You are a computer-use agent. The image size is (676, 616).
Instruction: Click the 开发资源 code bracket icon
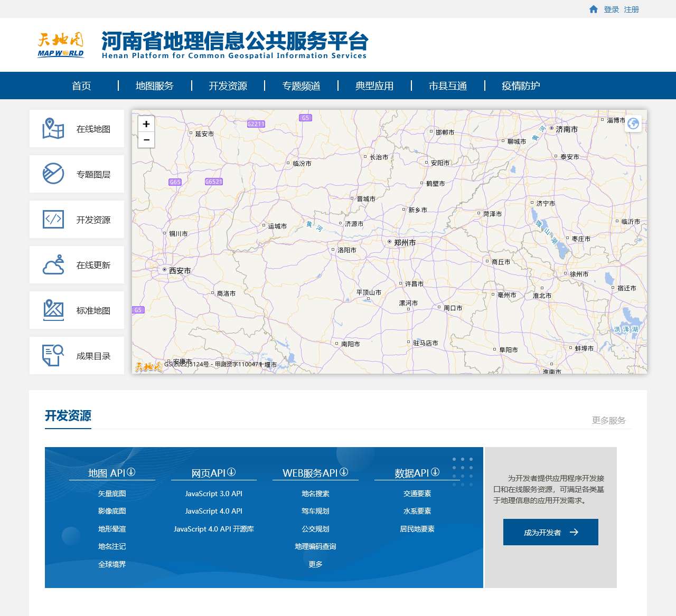point(53,219)
